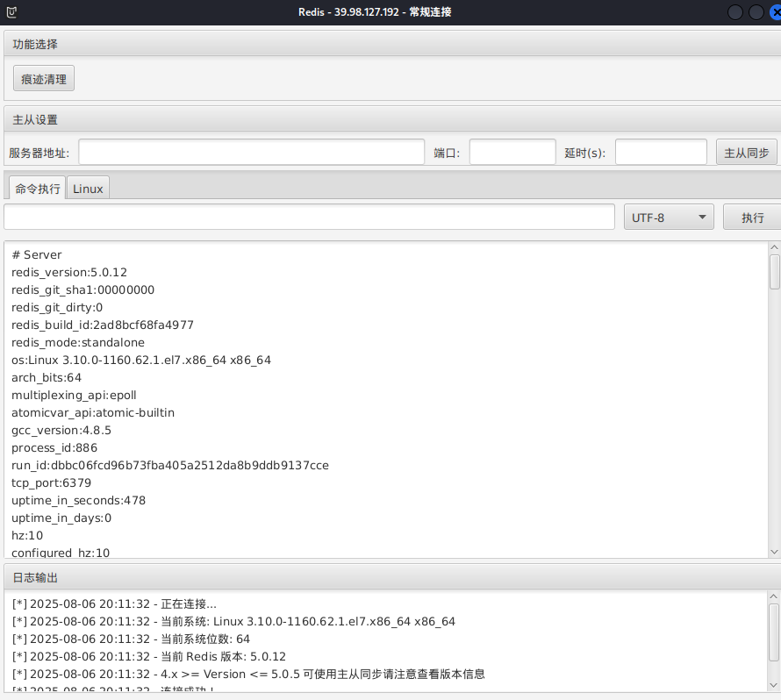
Task: Focus the 延时(s) input field
Action: click(661, 152)
